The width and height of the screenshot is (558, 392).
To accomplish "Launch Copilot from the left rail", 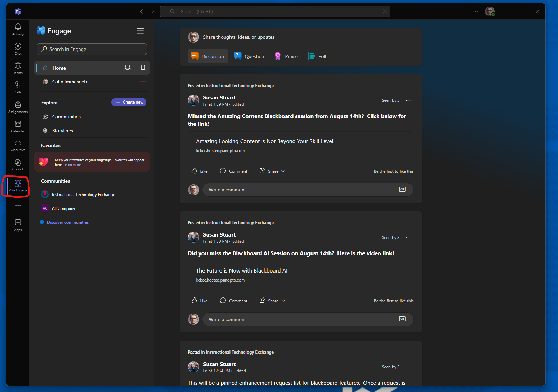I will pos(18,165).
